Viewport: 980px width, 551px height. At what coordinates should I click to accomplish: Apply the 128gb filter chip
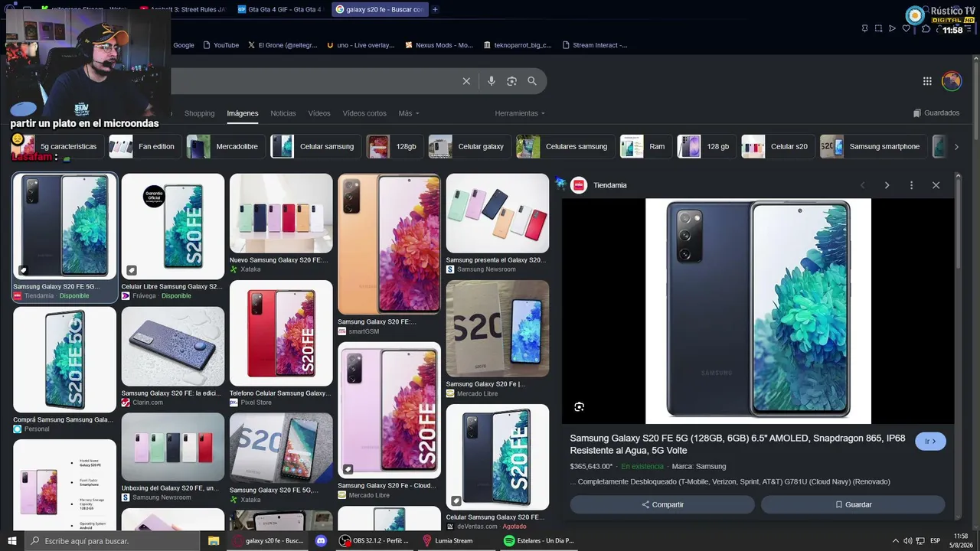pos(394,146)
